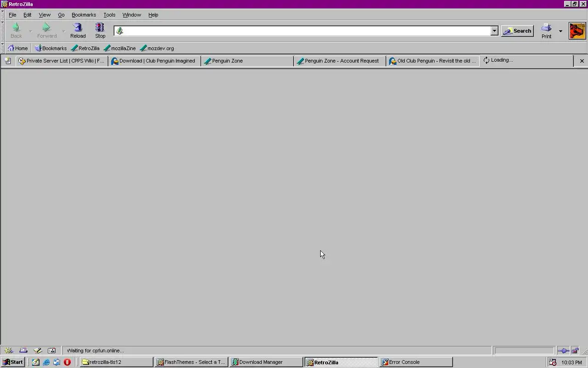Switch to Penguin Zone - Account Request tab
The width and height of the screenshot is (588, 368).
(340, 61)
